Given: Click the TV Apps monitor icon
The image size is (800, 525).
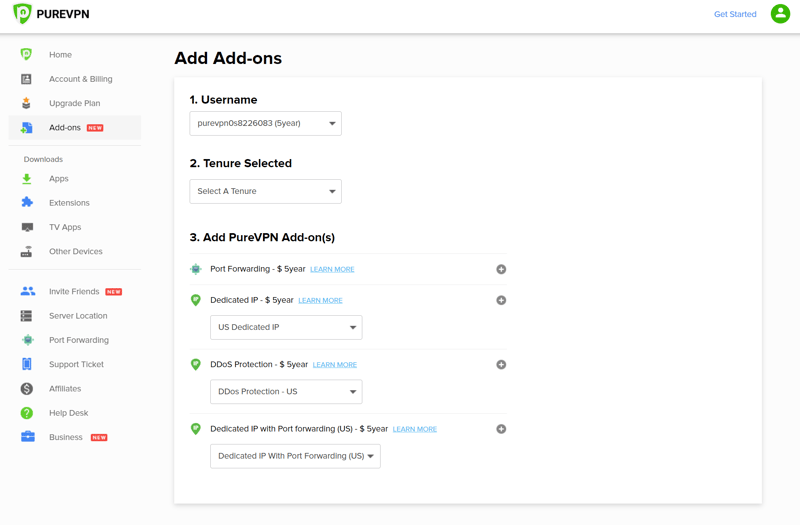Looking at the screenshot, I should [x=27, y=227].
